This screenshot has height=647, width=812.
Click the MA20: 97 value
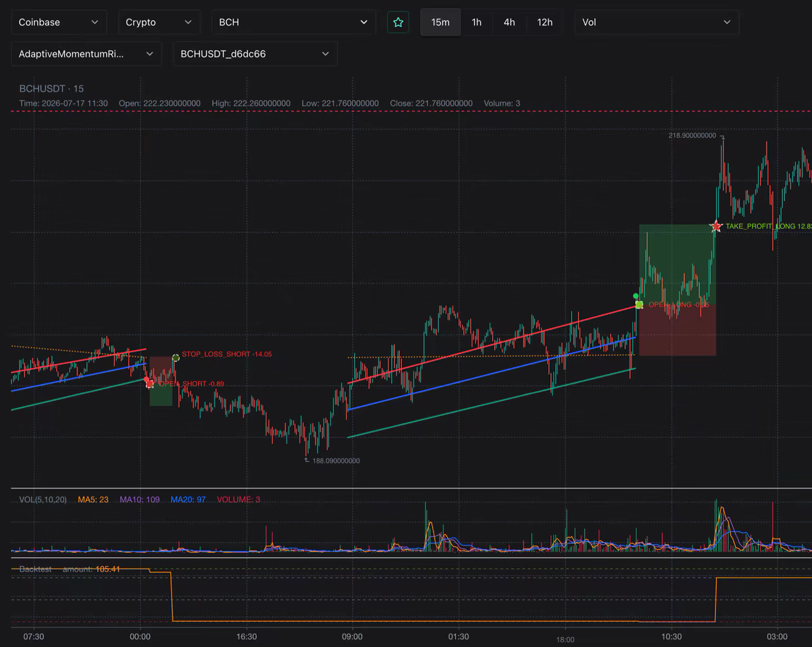[x=188, y=500]
